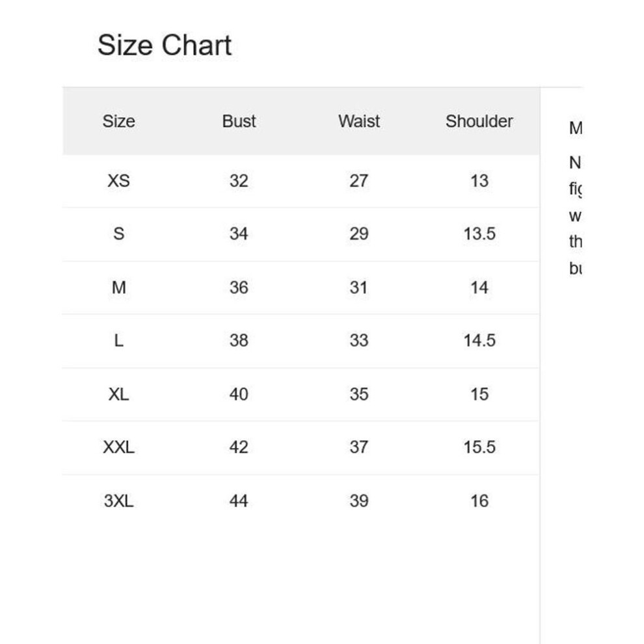Click the L size row label
This screenshot has height=644, width=644.
point(118,340)
